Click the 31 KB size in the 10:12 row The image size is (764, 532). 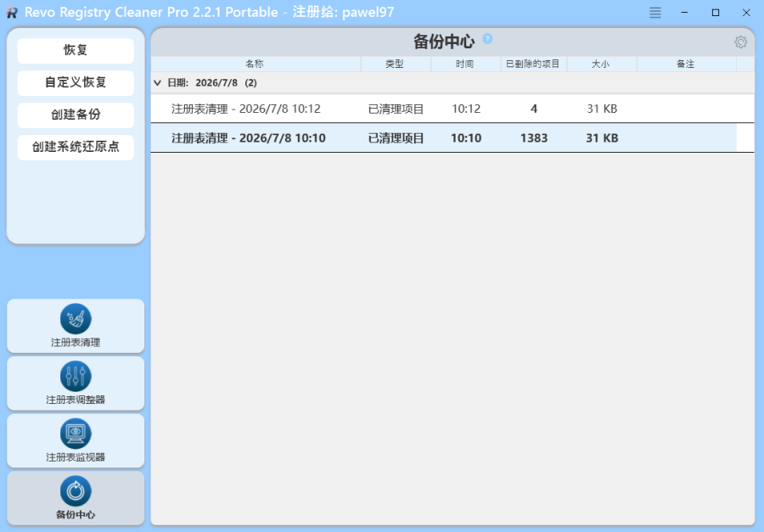pos(602,109)
